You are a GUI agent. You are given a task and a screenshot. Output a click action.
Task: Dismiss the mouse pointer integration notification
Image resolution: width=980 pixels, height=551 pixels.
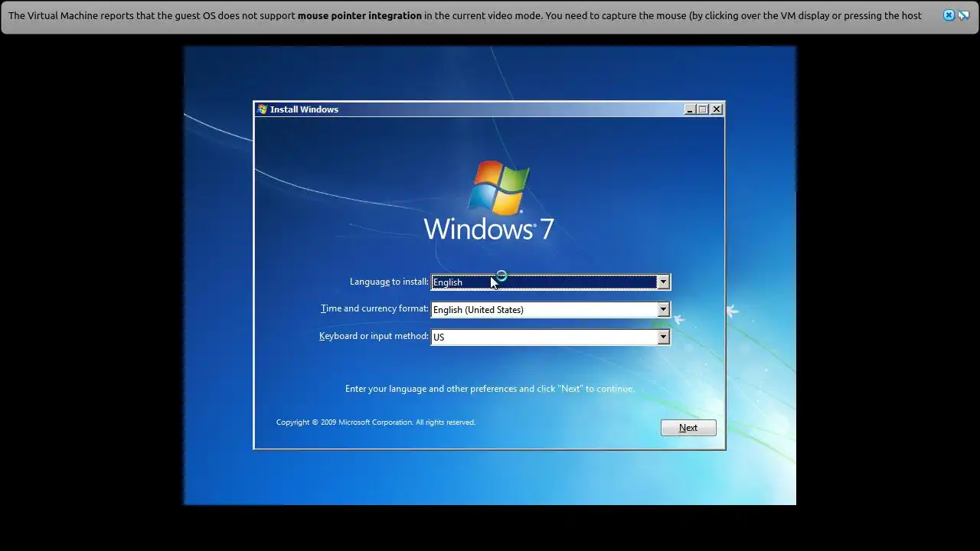click(949, 15)
